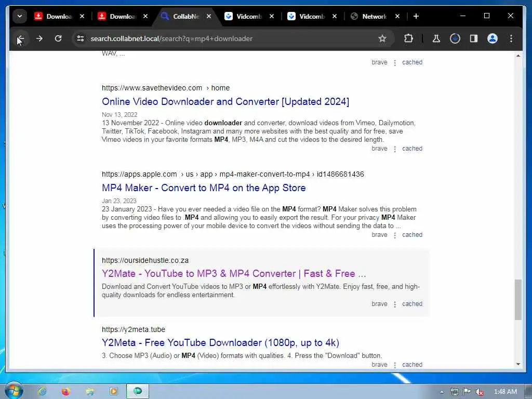Open three-dot options for MP4 Maker result
Screen dimensions: 532x399
click(x=395, y=235)
